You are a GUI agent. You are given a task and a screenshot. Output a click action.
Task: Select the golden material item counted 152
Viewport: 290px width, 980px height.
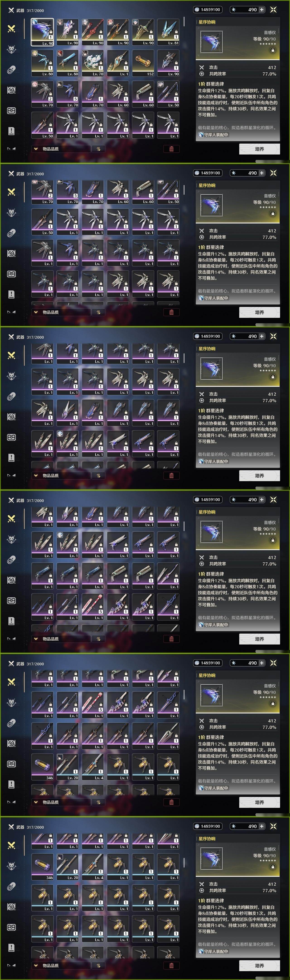[143, 63]
